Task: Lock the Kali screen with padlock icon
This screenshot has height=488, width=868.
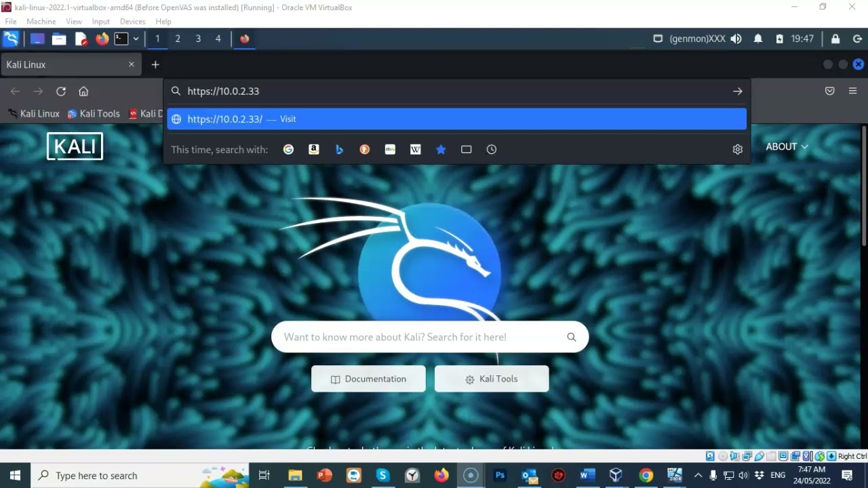Action: (x=835, y=39)
